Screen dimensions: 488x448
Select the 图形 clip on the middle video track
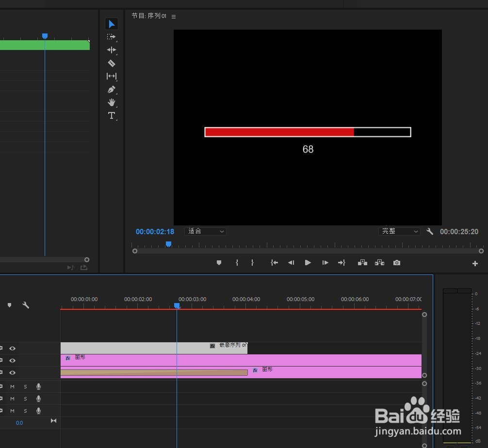pyautogui.click(x=241, y=360)
